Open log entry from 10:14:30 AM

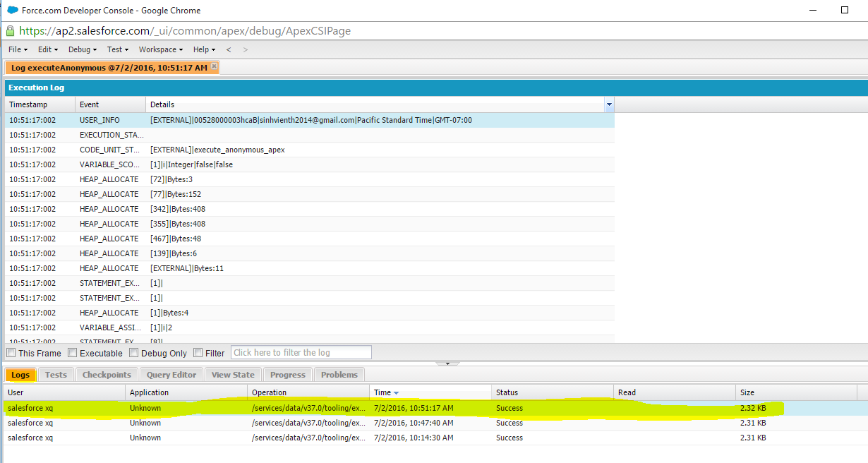436,438
